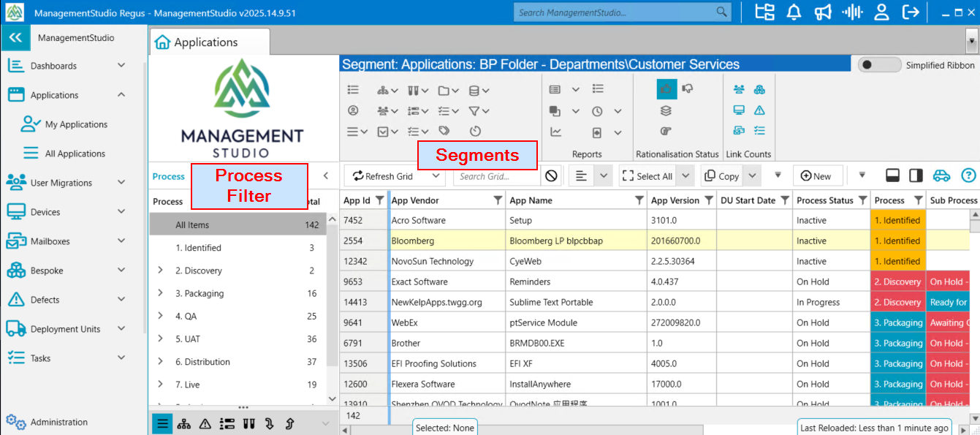Image resolution: width=980 pixels, height=435 pixels.
Task: Click the Search Grid input field
Action: pos(497,176)
